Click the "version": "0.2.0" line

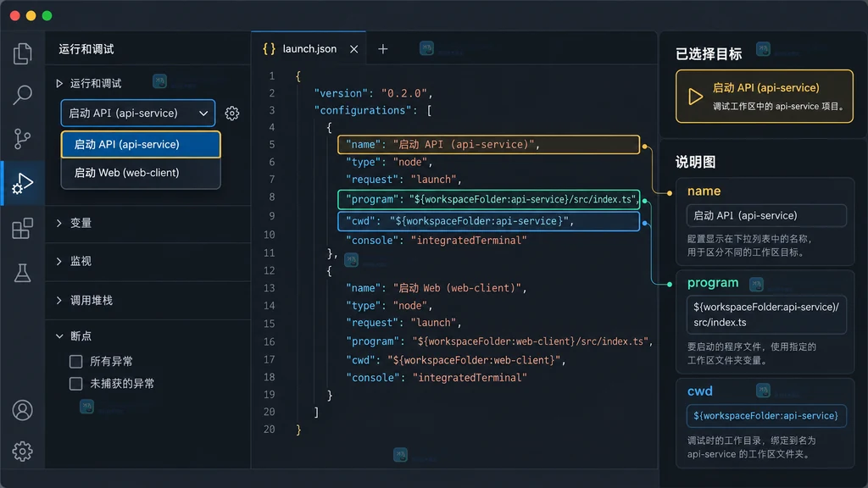373,93
